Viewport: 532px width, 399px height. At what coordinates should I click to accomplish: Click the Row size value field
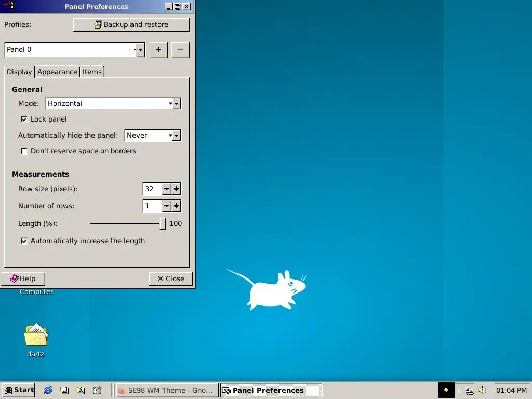point(153,189)
